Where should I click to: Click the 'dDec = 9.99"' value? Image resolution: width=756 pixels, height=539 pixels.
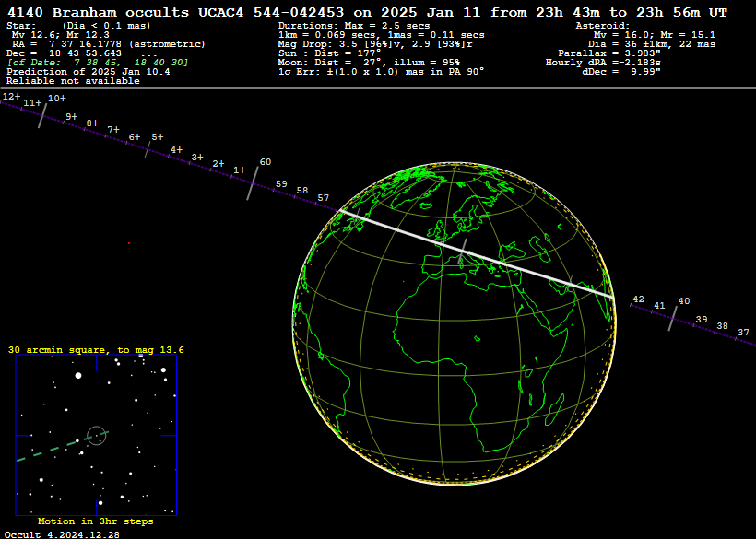point(621,72)
